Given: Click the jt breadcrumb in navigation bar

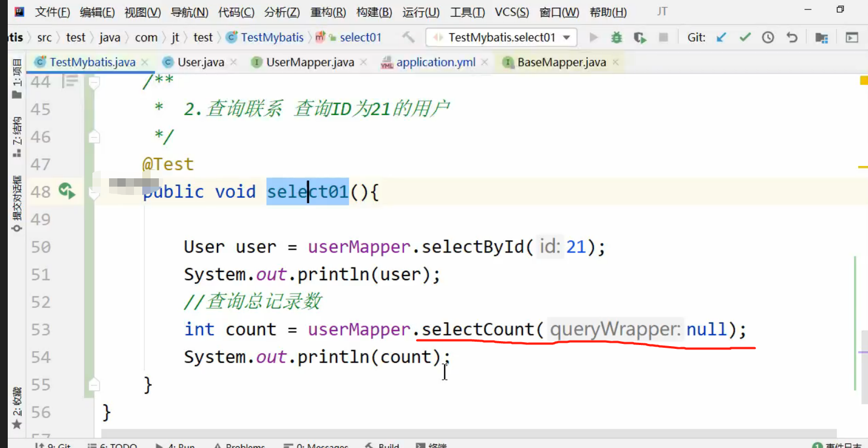Looking at the screenshot, I should pyautogui.click(x=175, y=37).
